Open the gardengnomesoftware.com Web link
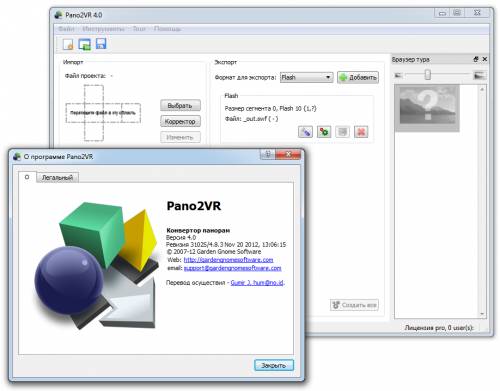 pos(228,260)
